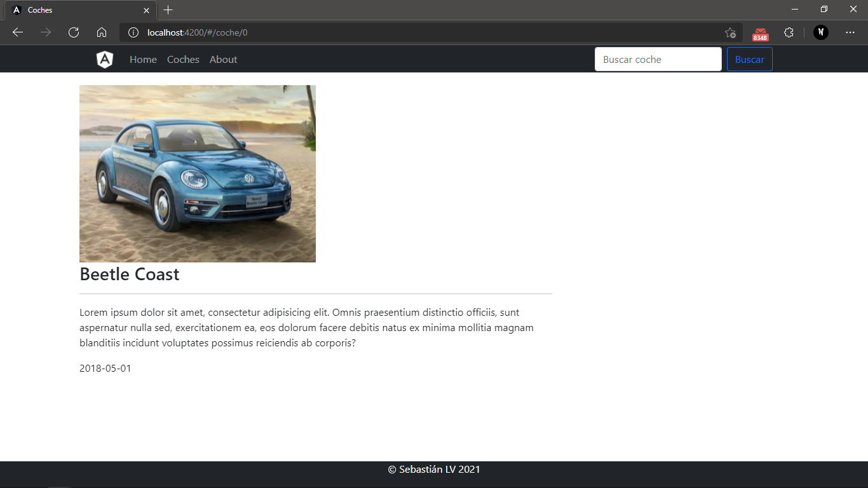
Task: Open the Coches navbar link
Action: click(183, 60)
